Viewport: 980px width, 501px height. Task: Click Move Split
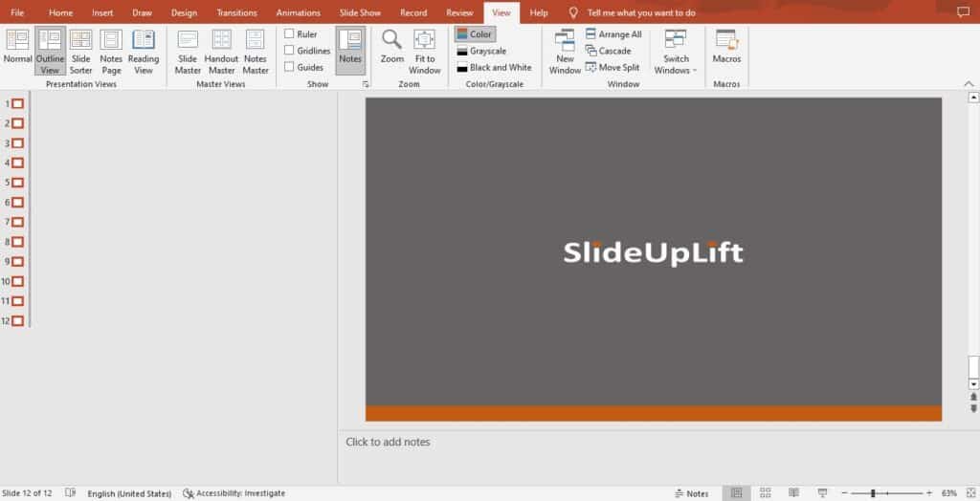(x=612, y=68)
